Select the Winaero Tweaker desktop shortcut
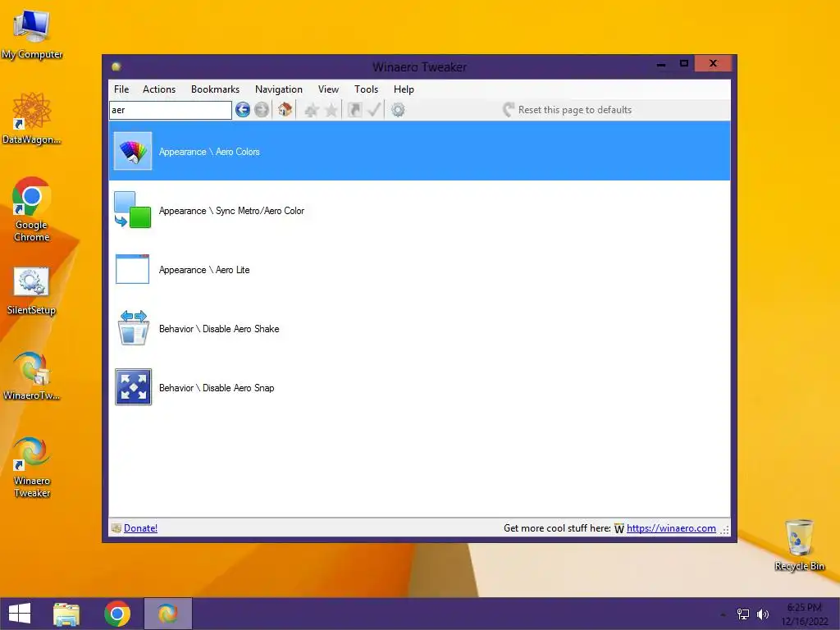The height and width of the screenshot is (630, 840). point(32,467)
